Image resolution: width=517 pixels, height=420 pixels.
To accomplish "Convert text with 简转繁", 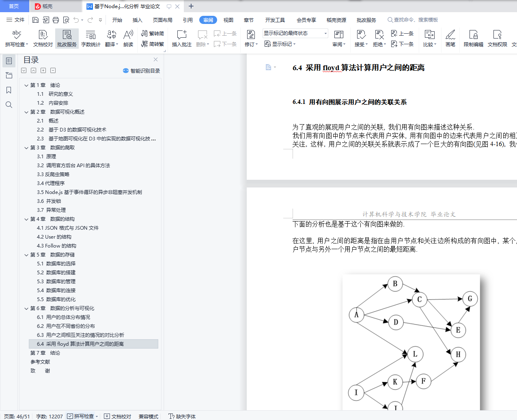I will tap(153, 44).
